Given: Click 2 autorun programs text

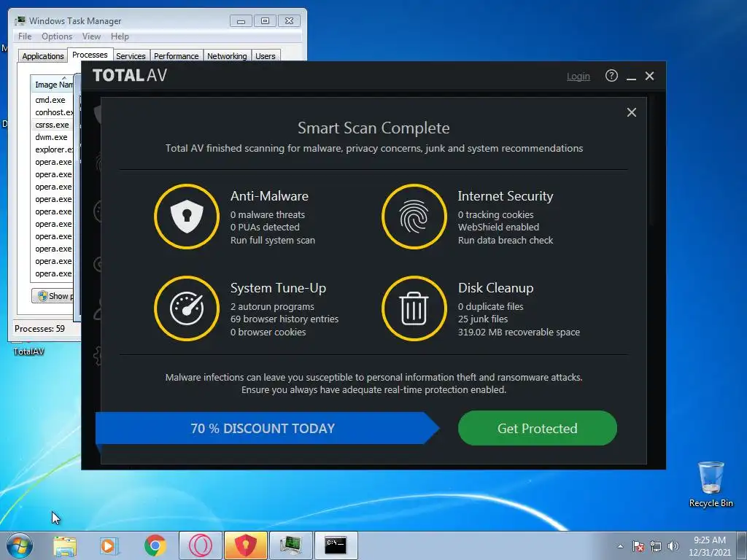Looking at the screenshot, I should point(272,307).
